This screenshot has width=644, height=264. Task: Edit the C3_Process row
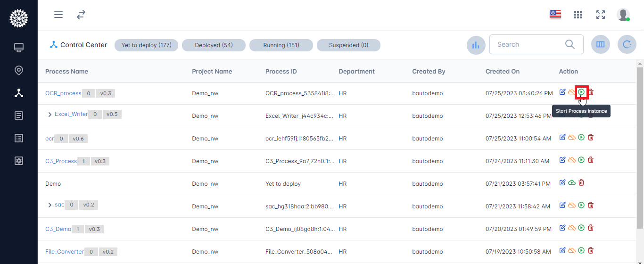562,160
